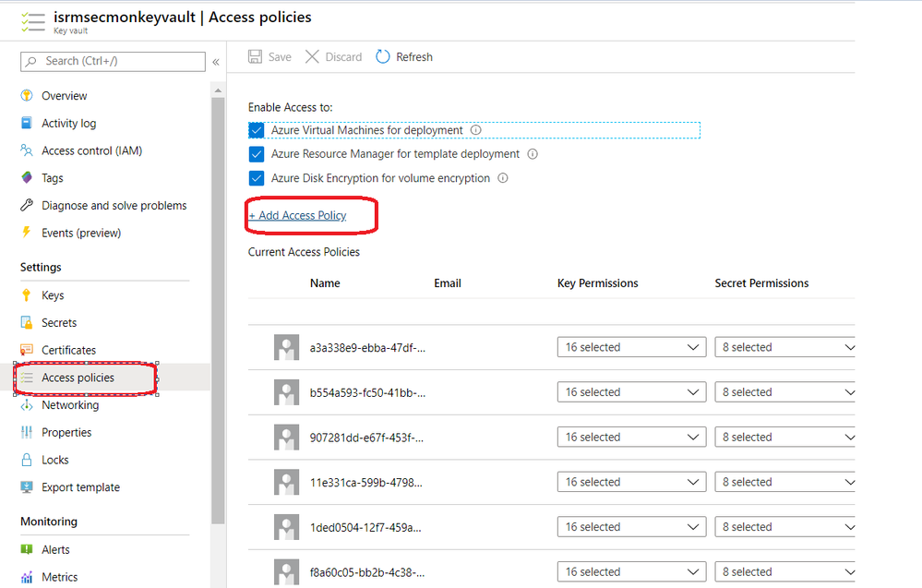
Task: Open Key Permissions dropdown for 907281dd-e67f-453f
Action: point(631,438)
